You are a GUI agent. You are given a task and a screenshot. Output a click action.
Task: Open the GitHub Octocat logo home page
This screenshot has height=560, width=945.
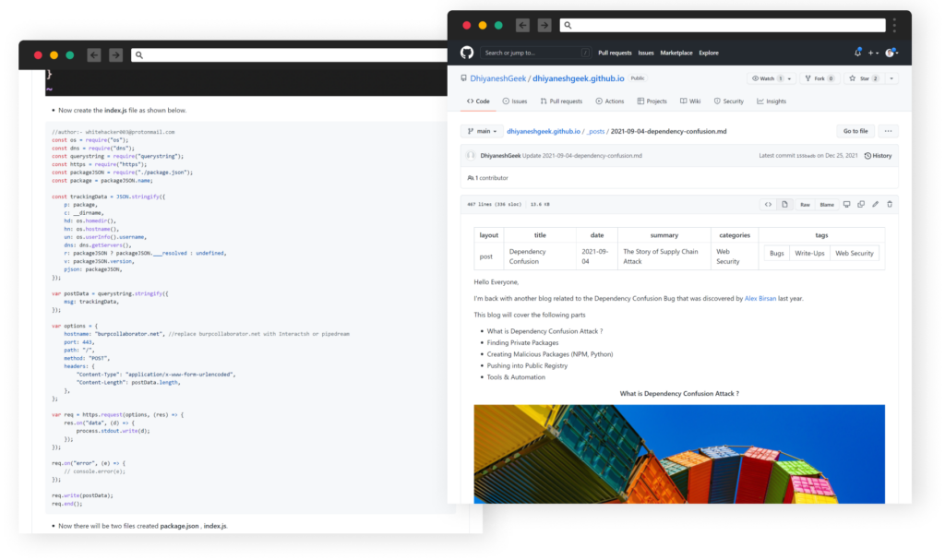[x=467, y=53]
